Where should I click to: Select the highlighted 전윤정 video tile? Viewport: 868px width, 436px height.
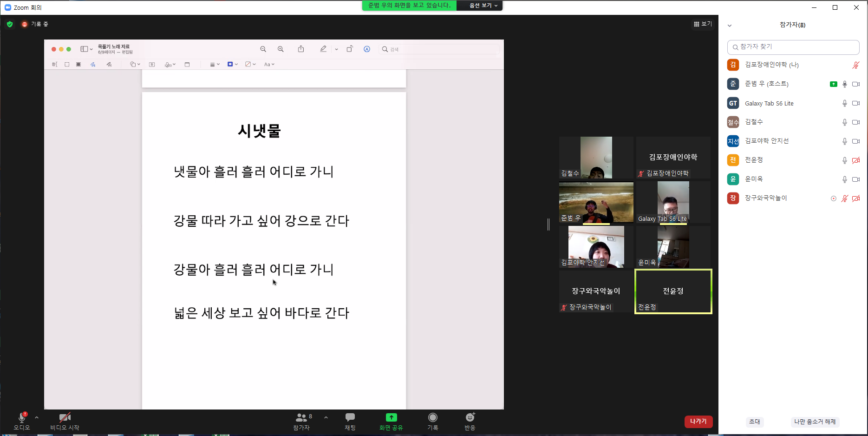673,291
